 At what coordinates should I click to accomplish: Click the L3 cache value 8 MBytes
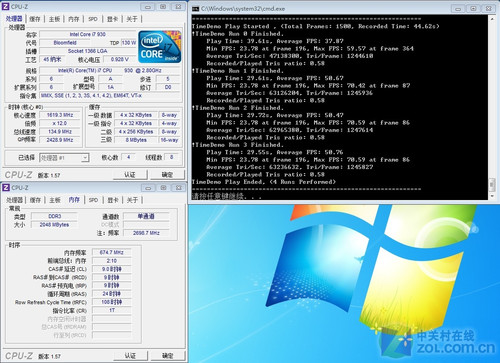tap(136, 140)
